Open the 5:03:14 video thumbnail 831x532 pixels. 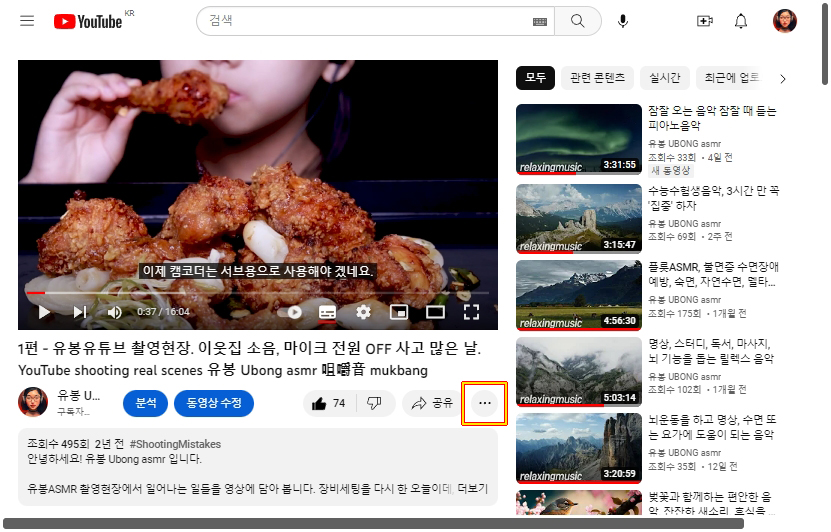tap(579, 371)
